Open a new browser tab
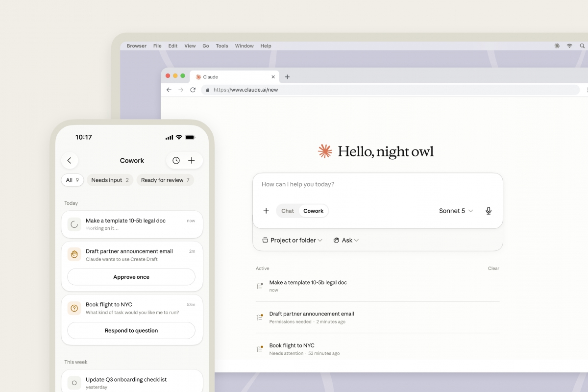 coord(287,77)
